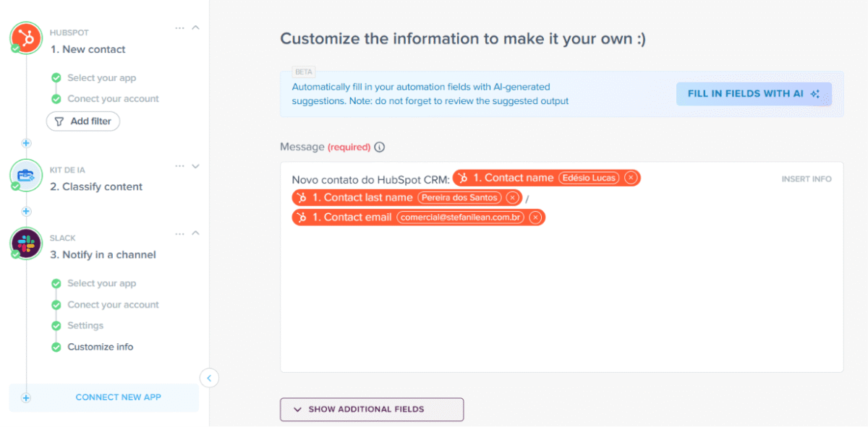Viewport: 868px width, 427px height.
Task: Click the Kit de IA app icon
Action: (x=27, y=175)
